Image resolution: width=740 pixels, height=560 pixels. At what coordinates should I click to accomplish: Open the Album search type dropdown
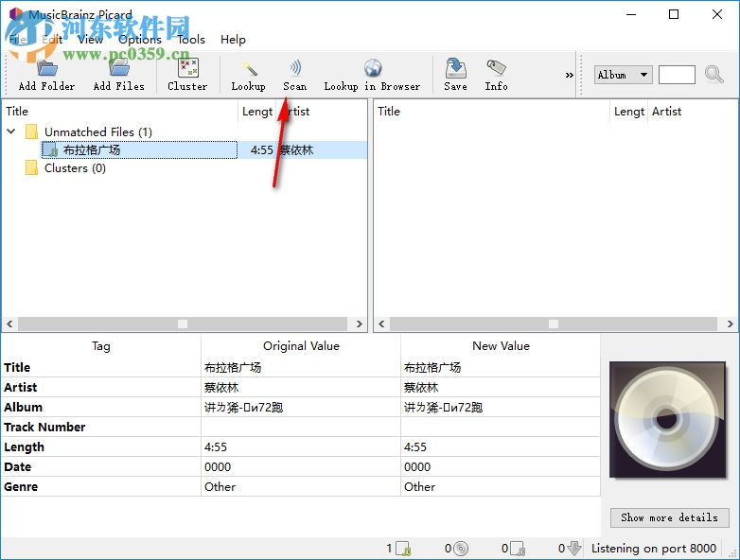click(623, 75)
